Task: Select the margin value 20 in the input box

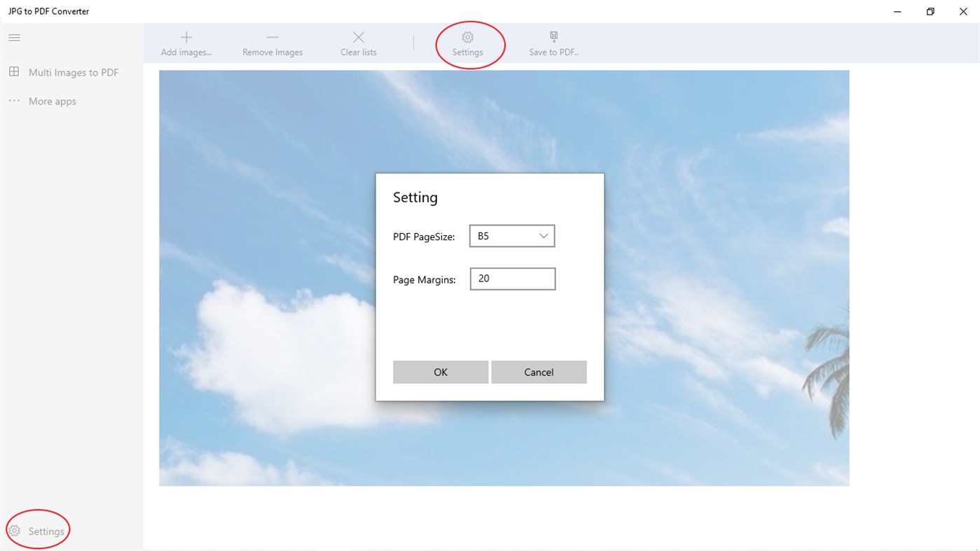Action: pyautogui.click(x=483, y=278)
